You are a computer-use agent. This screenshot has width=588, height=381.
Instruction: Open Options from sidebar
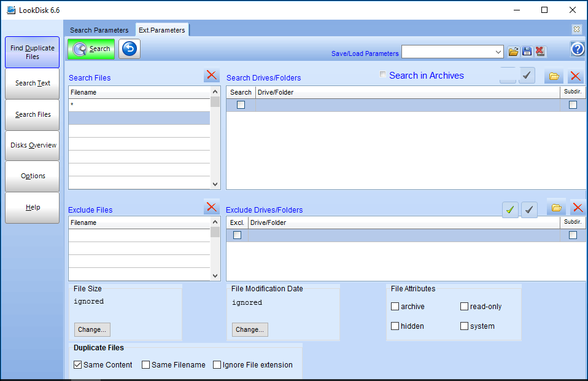tap(33, 176)
